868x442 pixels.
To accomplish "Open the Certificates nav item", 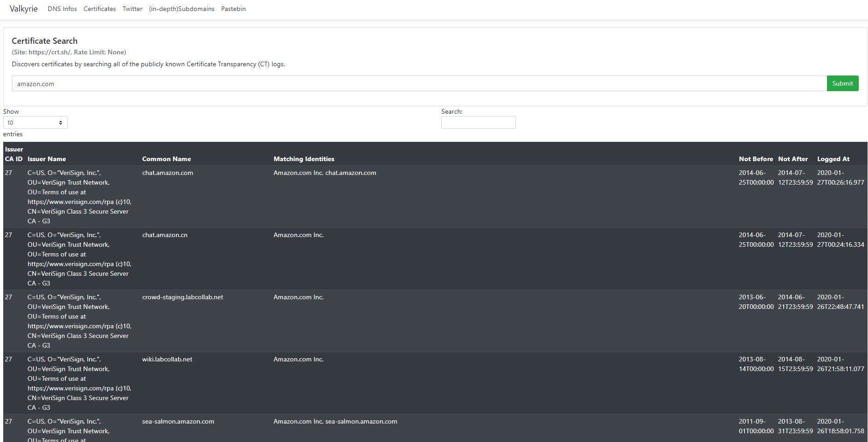I will click(x=100, y=9).
